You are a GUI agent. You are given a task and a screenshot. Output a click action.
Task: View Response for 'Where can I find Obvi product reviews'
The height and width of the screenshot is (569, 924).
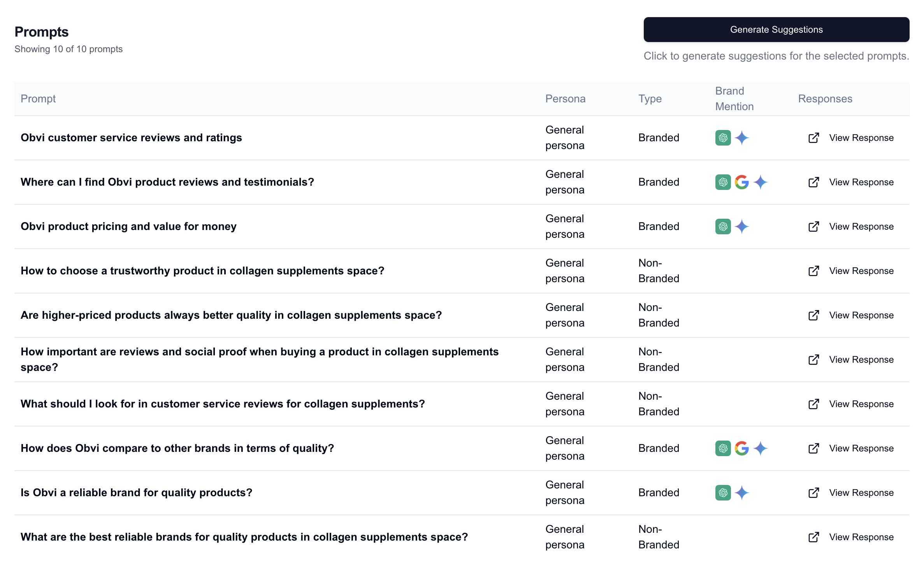click(x=861, y=182)
